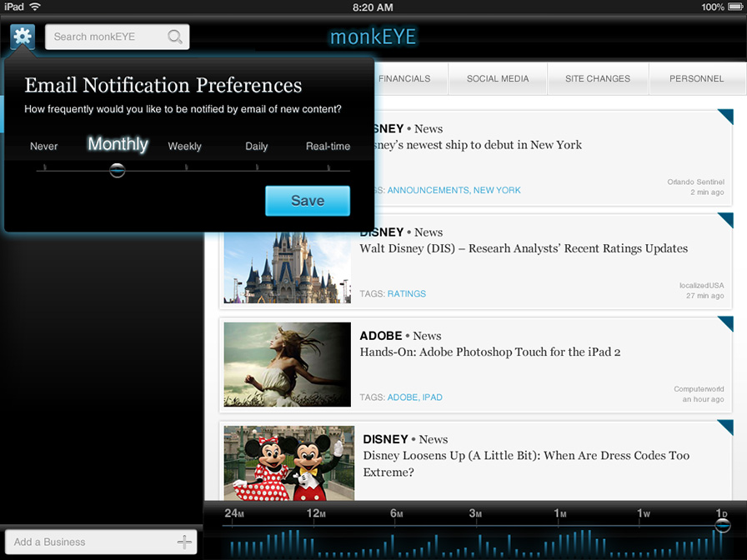Select the Daily frequency option
Screen dimensions: 747x560
[257, 147]
